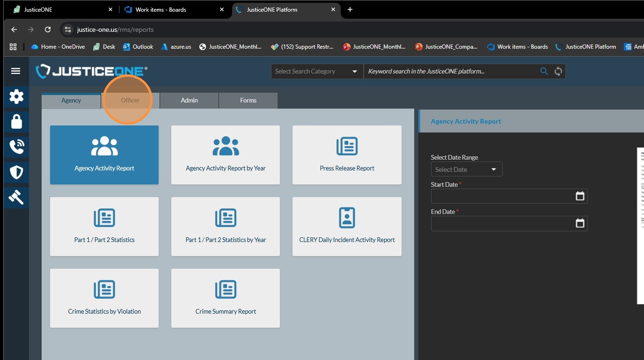Image resolution: width=644 pixels, height=360 pixels.
Task: Select the shield icon in sidebar
Action: 16,172
